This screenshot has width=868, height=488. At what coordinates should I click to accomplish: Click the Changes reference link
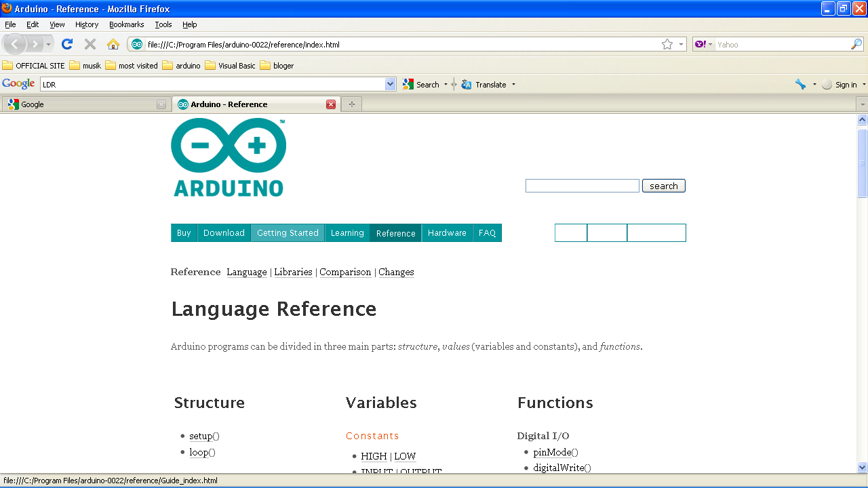(x=396, y=272)
